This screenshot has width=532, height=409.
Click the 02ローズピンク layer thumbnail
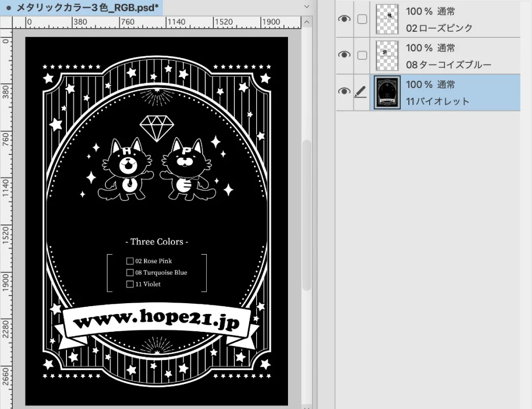[x=387, y=19]
